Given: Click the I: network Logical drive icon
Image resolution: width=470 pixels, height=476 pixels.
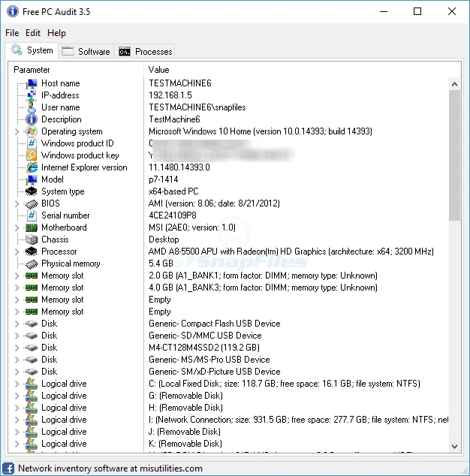Looking at the screenshot, I should point(32,420).
